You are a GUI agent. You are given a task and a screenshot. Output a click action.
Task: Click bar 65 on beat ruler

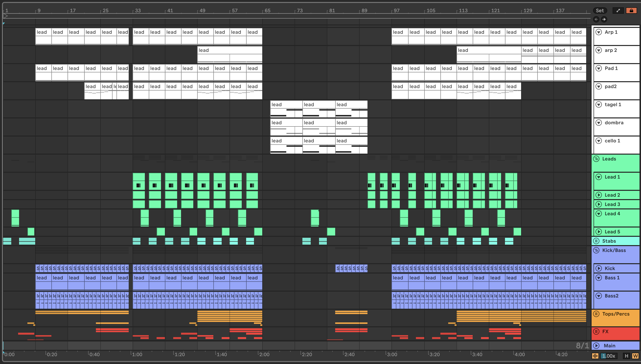click(267, 11)
